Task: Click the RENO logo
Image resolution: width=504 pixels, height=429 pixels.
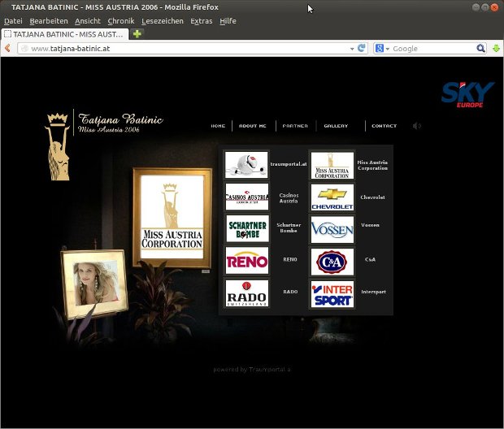Action: pos(247,260)
